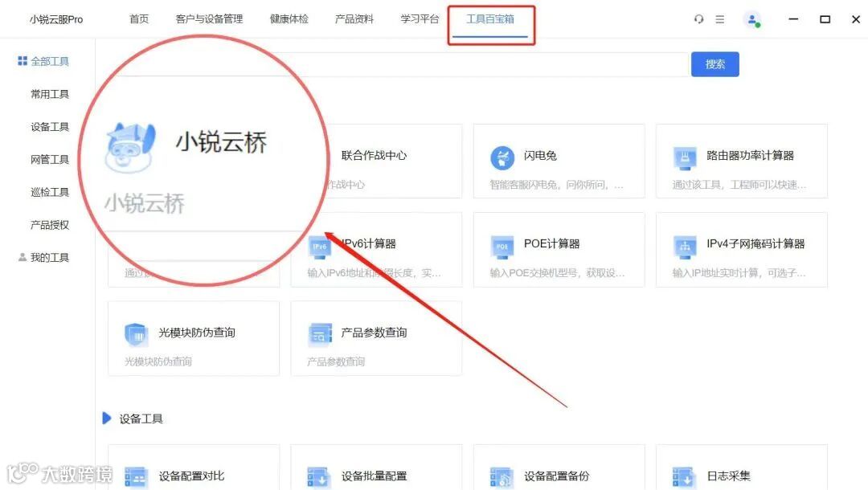Go to 学习平台 tab
The width and height of the screenshot is (868, 490).
click(420, 19)
